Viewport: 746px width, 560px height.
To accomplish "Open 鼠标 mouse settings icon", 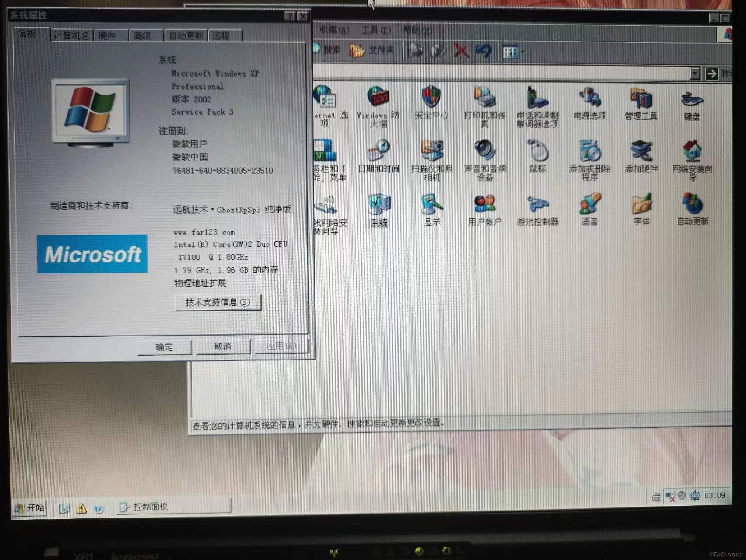I will pos(538,156).
